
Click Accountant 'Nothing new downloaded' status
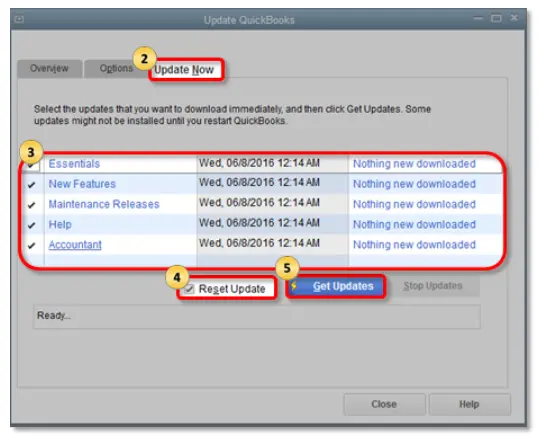point(415,245)
